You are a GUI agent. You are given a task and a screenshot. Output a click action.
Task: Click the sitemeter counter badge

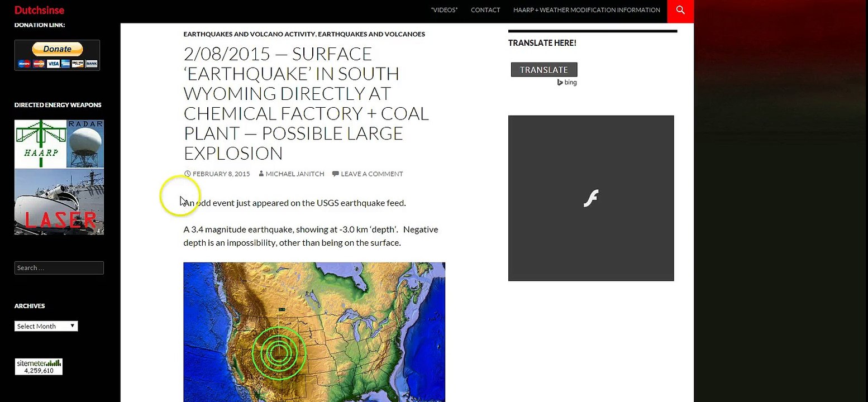tap(39, 366)
